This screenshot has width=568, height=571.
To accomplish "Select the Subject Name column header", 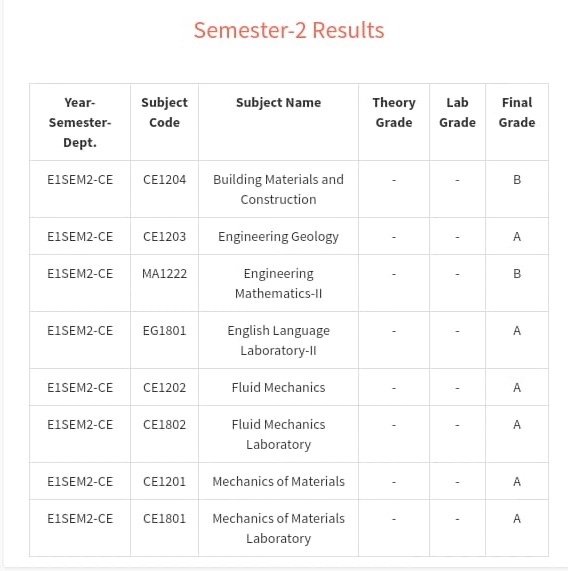I will [x=279, y=103].
